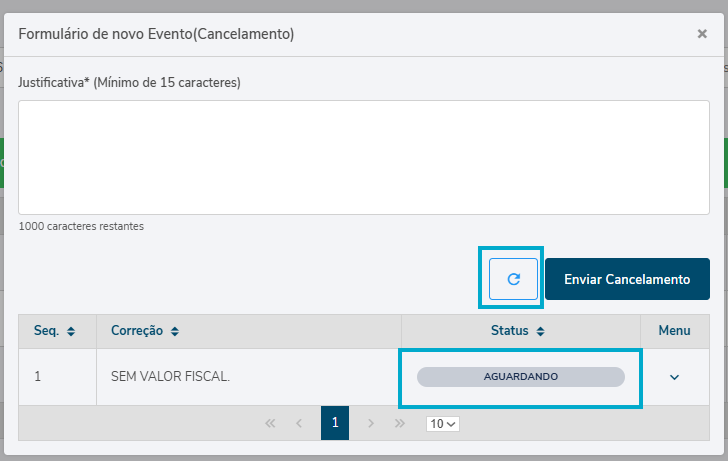Click the AGUARDANDO status badge

[520, 377]
